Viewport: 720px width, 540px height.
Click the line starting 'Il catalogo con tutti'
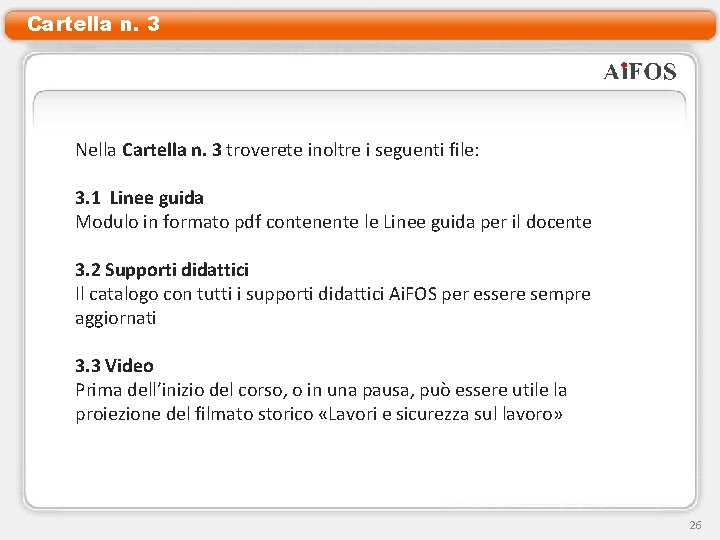(333, 294)
